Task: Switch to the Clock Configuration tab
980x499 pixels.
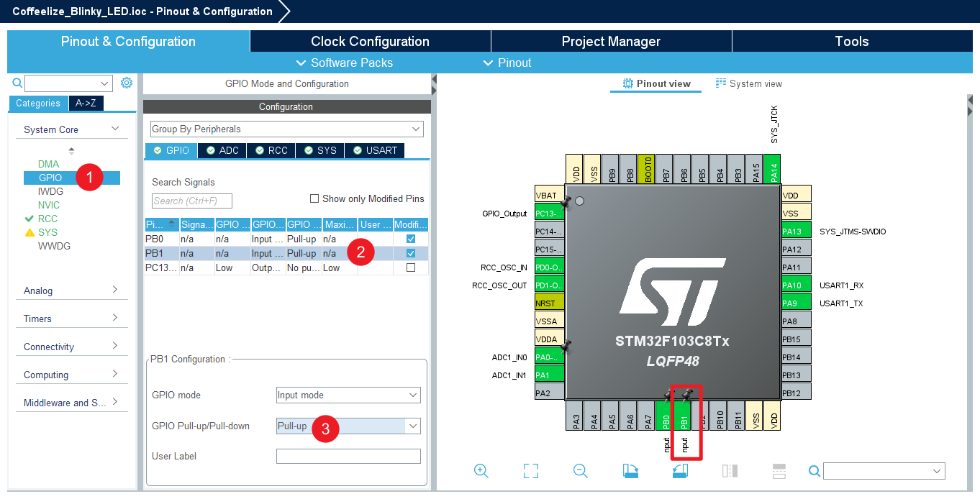Action: pyautogui.click(x=370, y=41)
